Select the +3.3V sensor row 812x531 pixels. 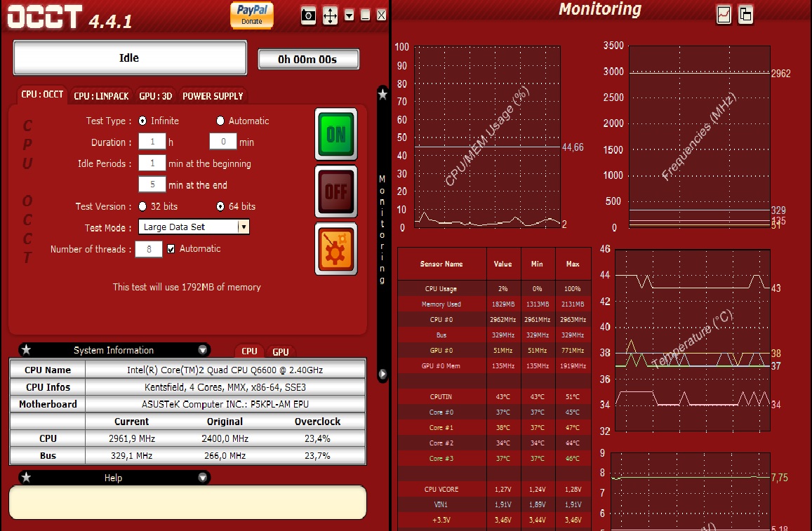point(494,520)
